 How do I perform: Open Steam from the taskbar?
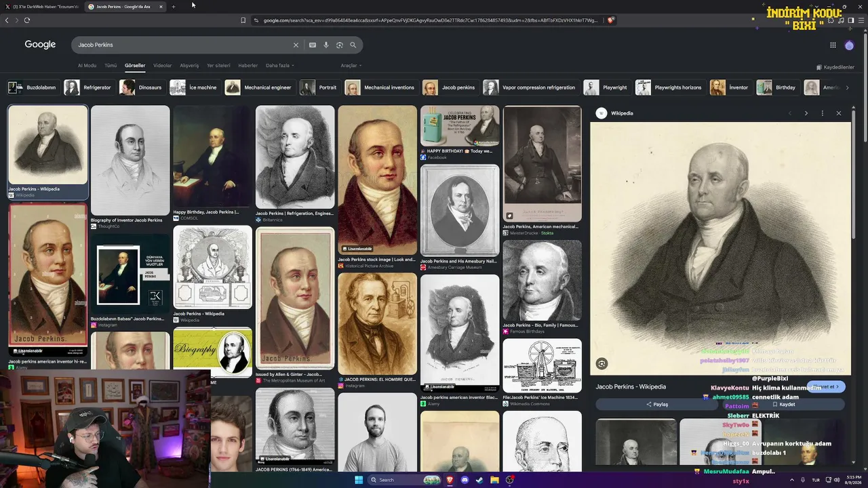pos(480,480)
